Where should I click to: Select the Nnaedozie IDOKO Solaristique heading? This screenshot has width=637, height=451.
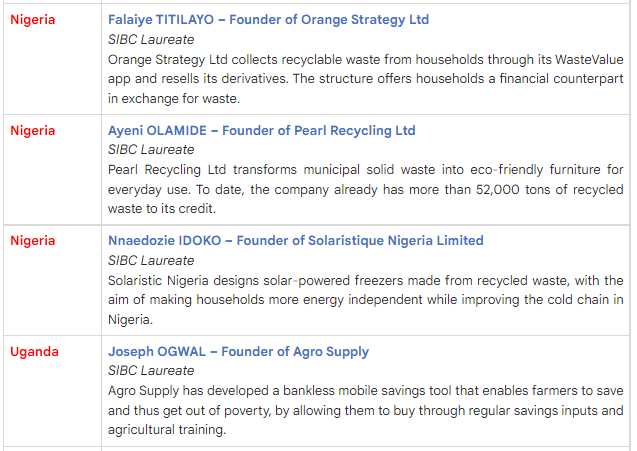295,240
